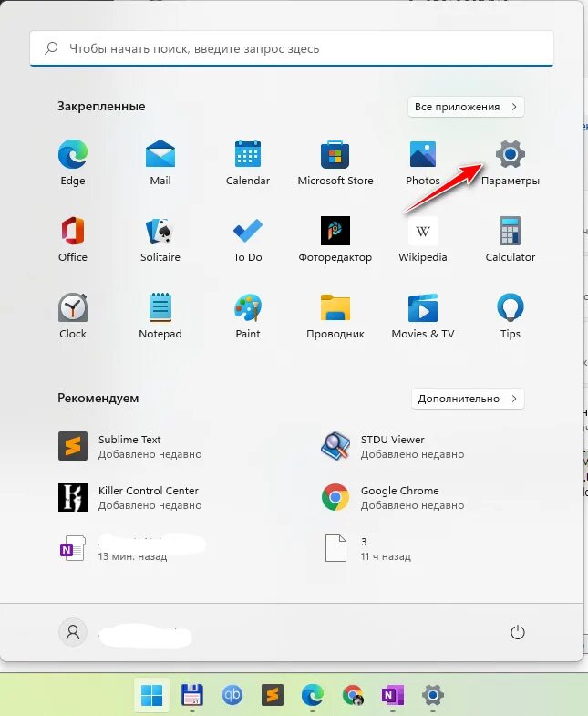Expand Дополнительно recommendations
The image size is (588, 716).
(468, 399)
